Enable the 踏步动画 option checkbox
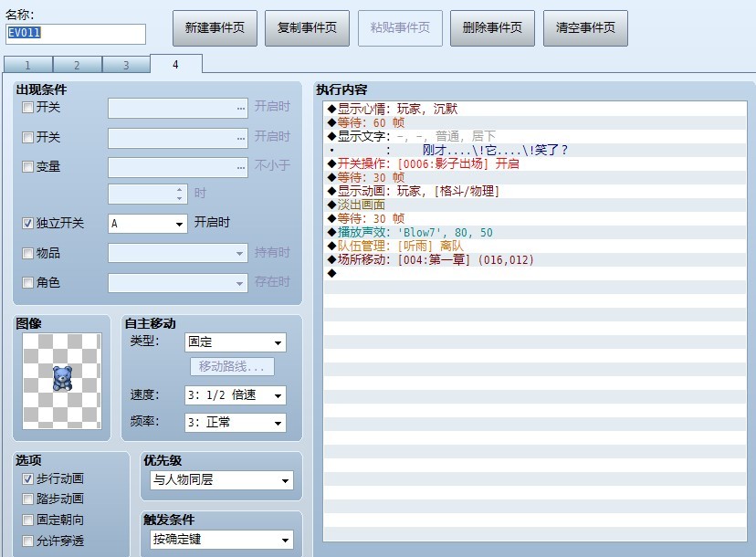Image resolution: width=756 pixels, height=557 pixels. point(28,499)
